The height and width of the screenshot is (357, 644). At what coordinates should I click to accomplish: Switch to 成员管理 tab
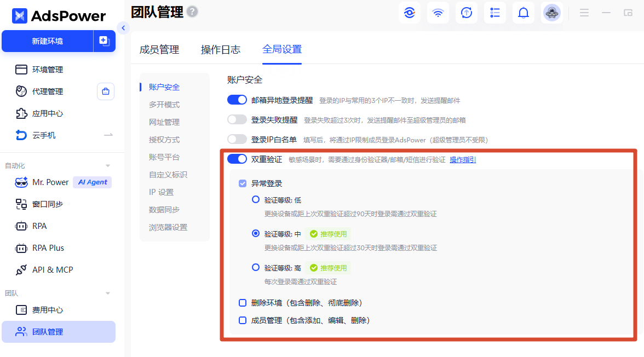point(159,50)
